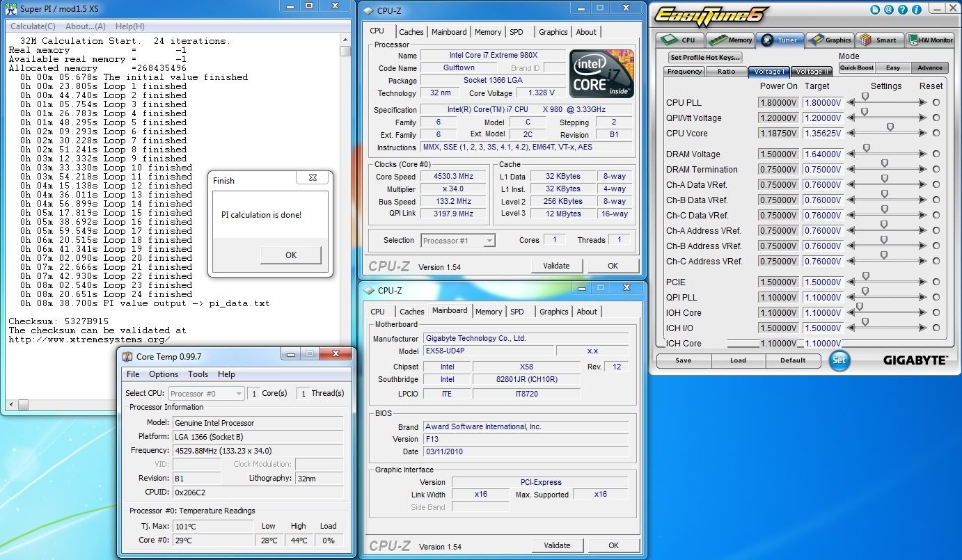Increase Ch-A Data VRef. using its right arrow
This screenshot has width=962, height=560.
tap(923, 185)
